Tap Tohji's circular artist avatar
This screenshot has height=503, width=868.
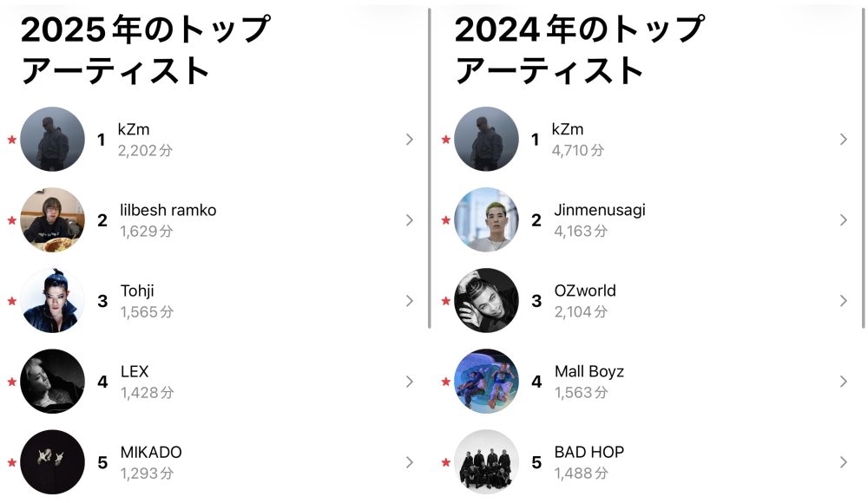pyautogui.click(x=52, y=301)
